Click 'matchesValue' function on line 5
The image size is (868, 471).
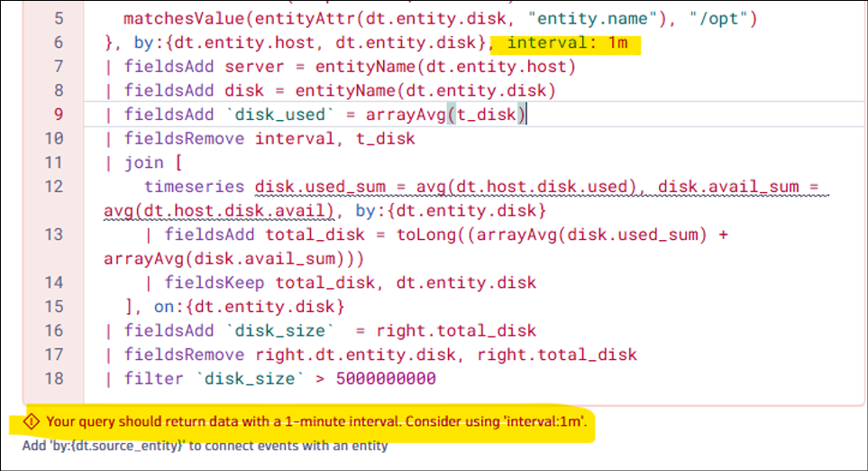[x=184, y=19]
